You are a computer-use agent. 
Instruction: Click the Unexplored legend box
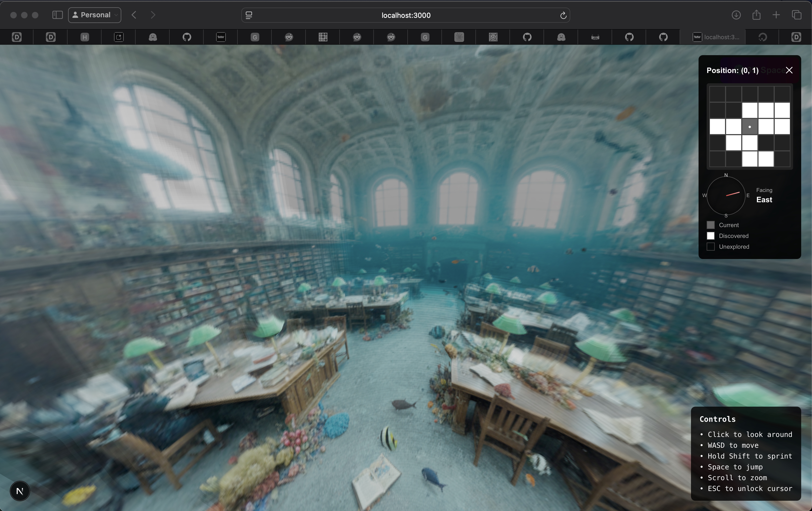point(710,247)
